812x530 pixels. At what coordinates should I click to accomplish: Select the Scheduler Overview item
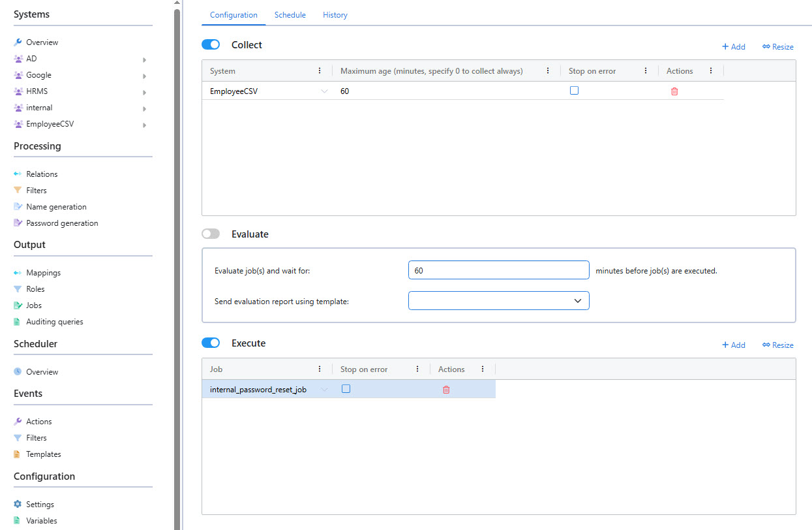(x=41, y=371)
